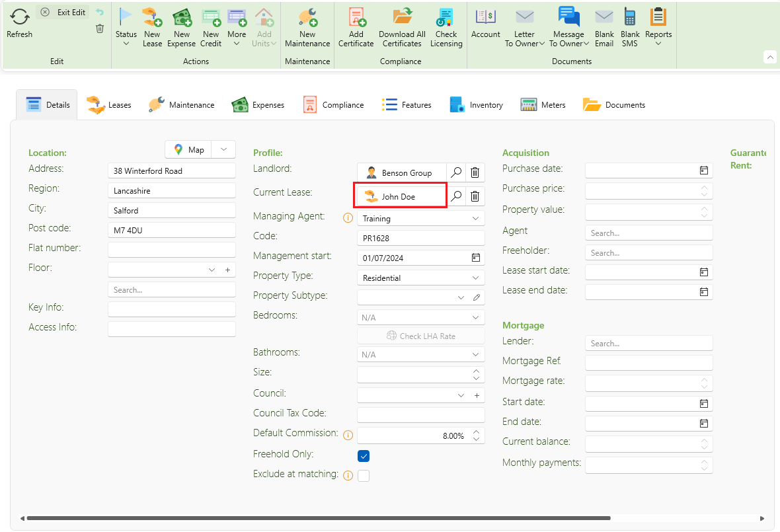Open the Purchase date calendar picker

[704, 170]
